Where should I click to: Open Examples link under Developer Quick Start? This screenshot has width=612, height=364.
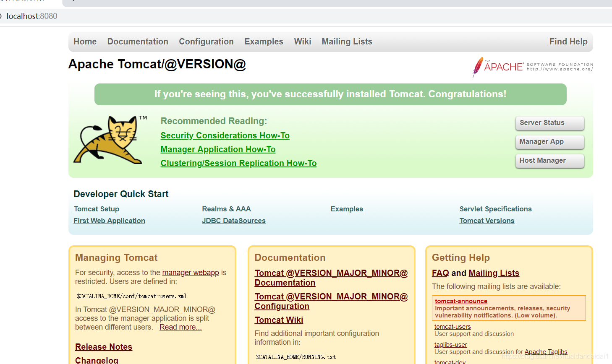347,209
